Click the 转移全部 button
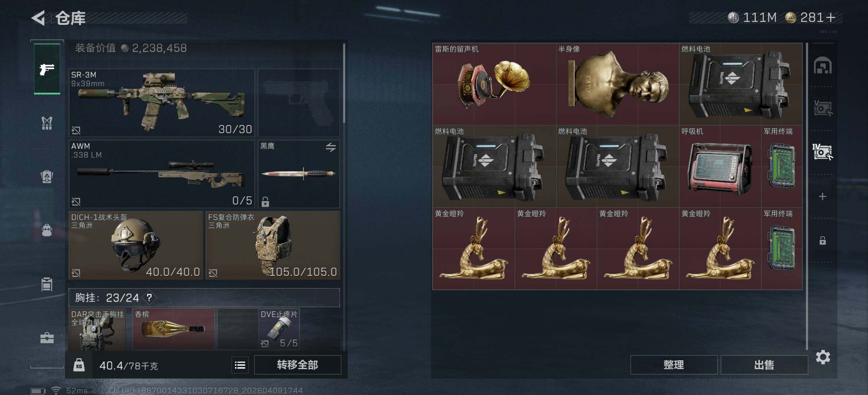Viewport: 868px width, 395px height. 297,365
